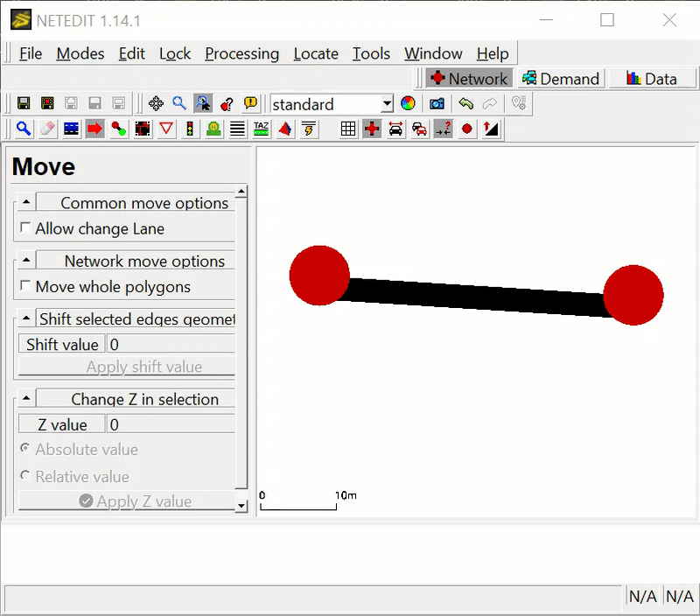Click the Change Z in selection header

(136, 399)
